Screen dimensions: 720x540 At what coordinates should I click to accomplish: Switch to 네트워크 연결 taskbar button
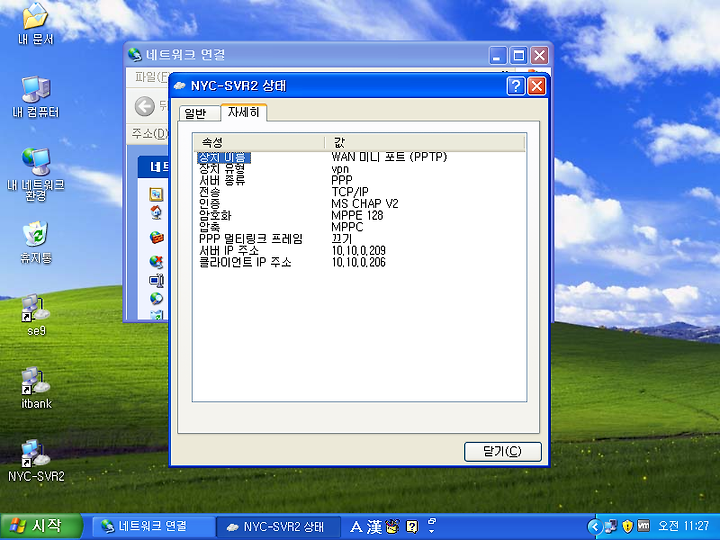(153, 526)
